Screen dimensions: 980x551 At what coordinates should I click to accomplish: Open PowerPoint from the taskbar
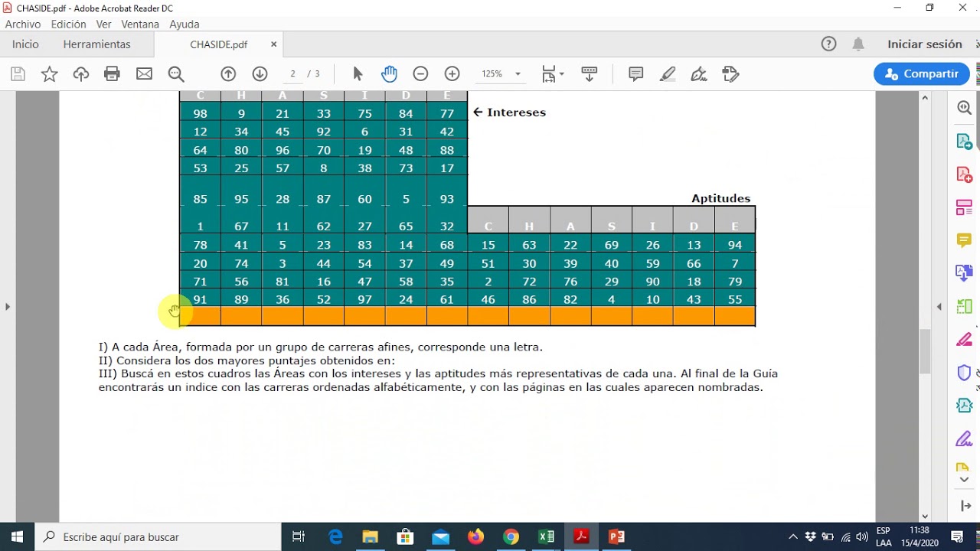[616, 537]
